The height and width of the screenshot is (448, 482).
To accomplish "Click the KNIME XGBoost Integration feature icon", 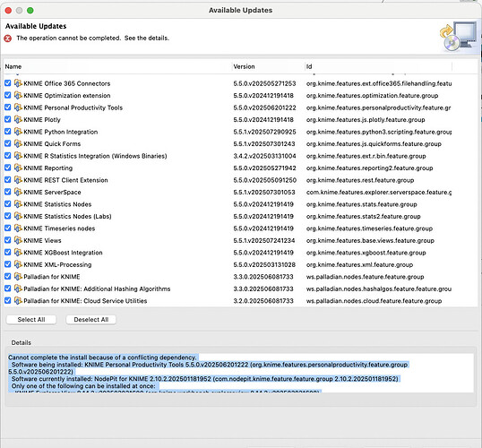I will tap(18, 252).
